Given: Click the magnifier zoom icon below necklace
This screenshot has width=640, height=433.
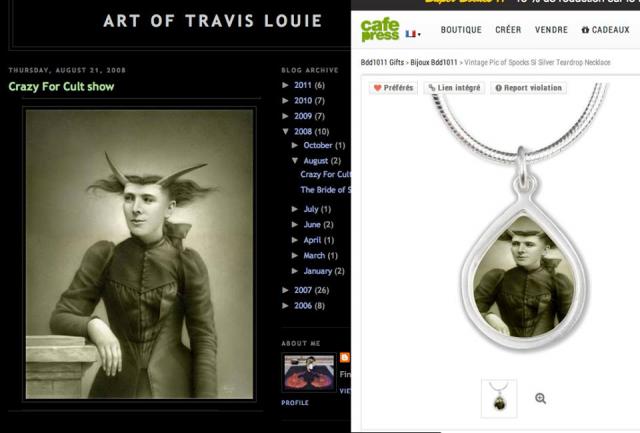Looking at the screenshot, I should pos(540,398).
